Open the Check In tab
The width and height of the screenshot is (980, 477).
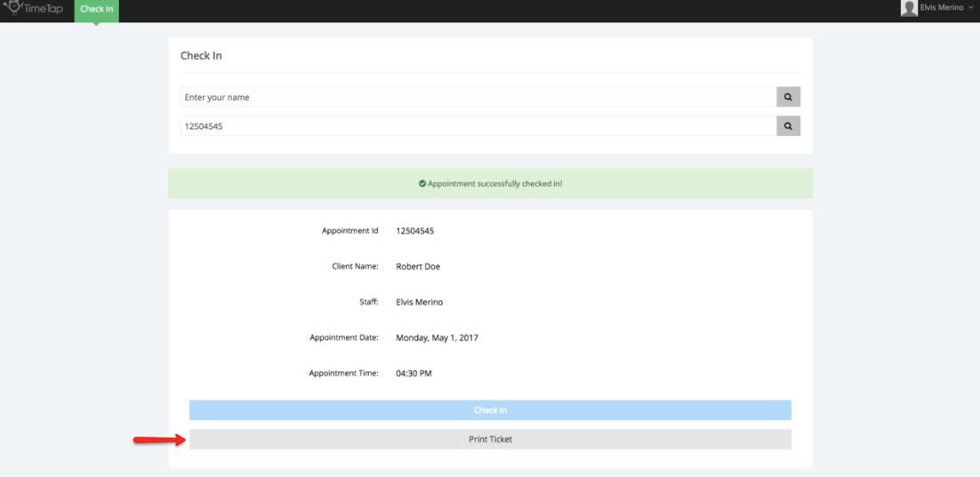(96, 10)
